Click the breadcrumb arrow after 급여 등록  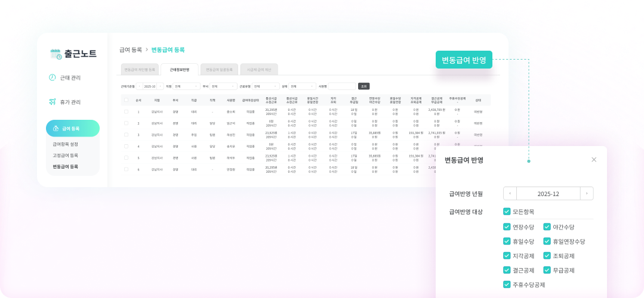147,49
